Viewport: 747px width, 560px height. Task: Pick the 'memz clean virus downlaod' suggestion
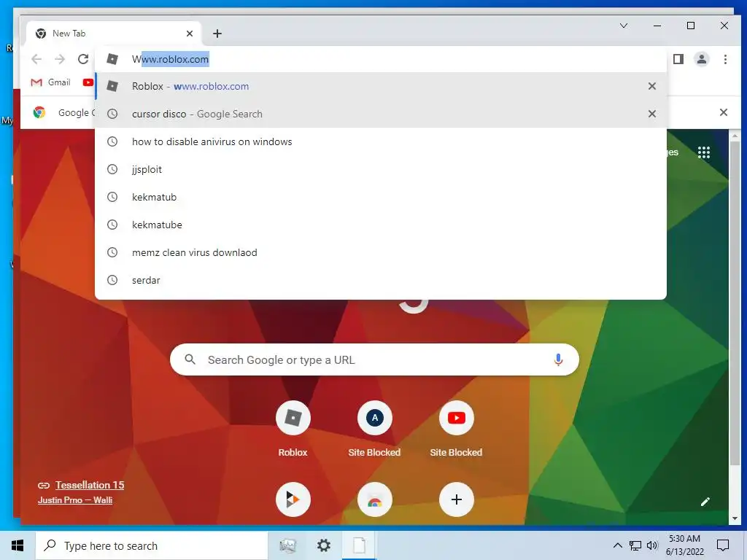(381, 252)
